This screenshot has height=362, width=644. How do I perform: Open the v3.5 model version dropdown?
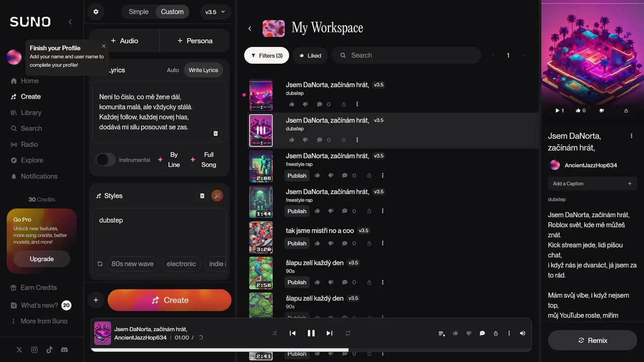[215, 12]
